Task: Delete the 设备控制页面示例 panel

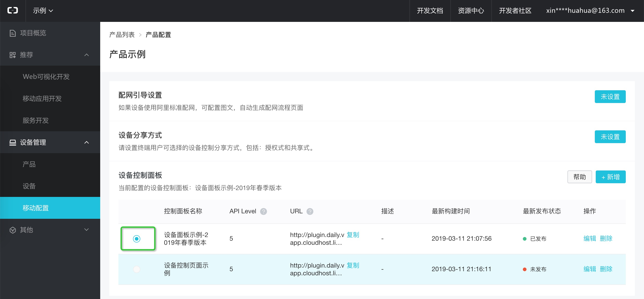Action: 606,269
